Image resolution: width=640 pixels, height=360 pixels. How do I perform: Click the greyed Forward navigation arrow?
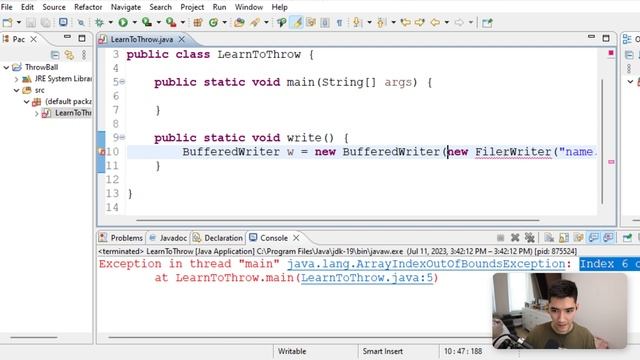(459, 23)
